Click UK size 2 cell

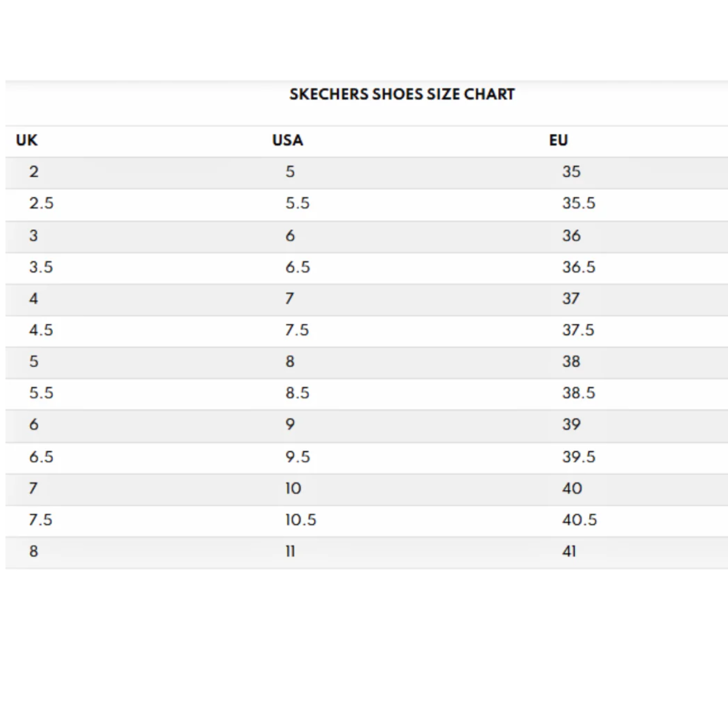click(34, 172)
